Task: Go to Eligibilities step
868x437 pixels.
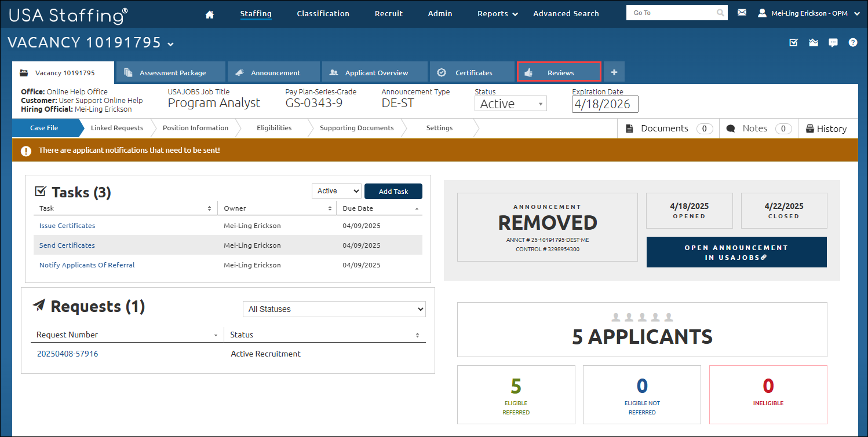Action: coord(274,128)
